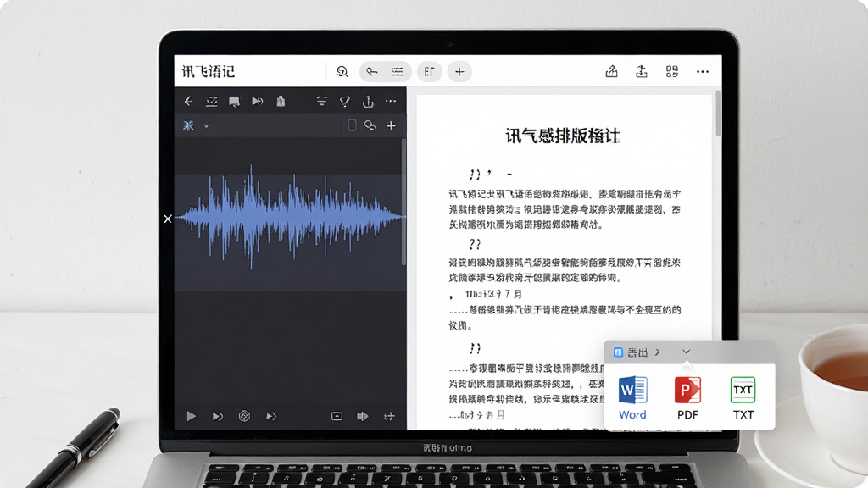The image size is (868, 488).
Task: Click the blue audio waveform
Action: pos(290,217)
